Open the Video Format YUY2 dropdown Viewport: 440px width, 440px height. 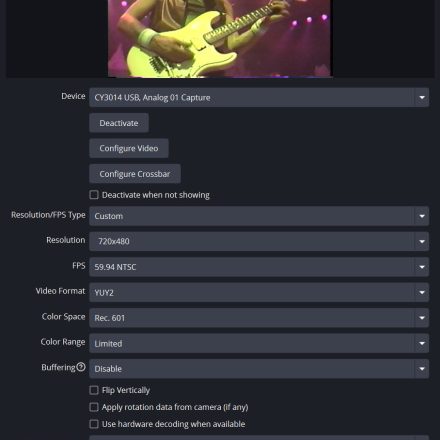point(259,292)
